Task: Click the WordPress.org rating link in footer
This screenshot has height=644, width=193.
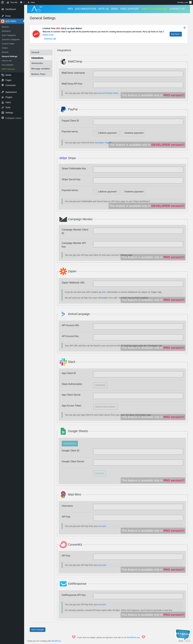Action: (133, 638)
